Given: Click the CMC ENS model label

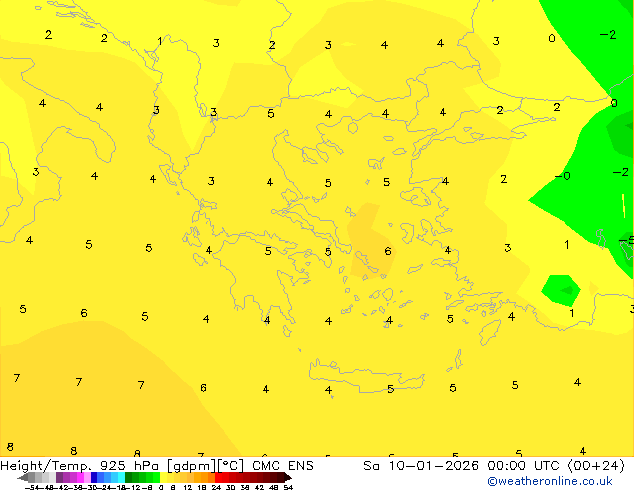Looking at the screenshot, I should (283, 466).
